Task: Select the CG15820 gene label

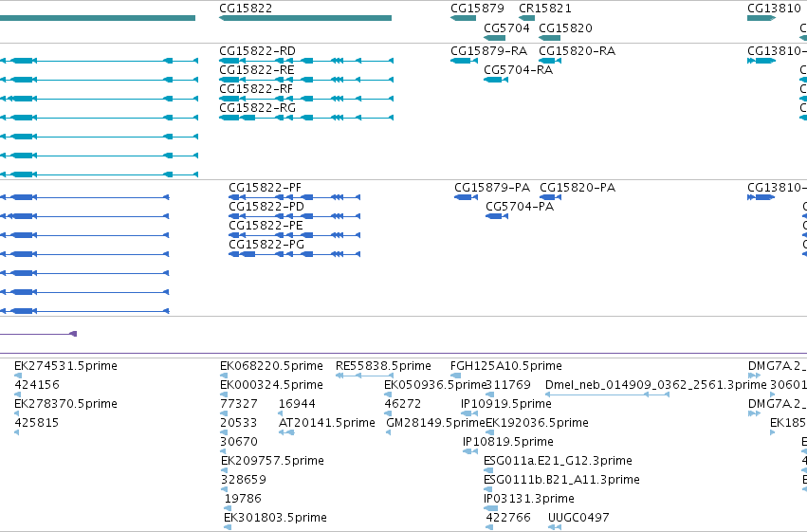Action: tap(565, 28)
